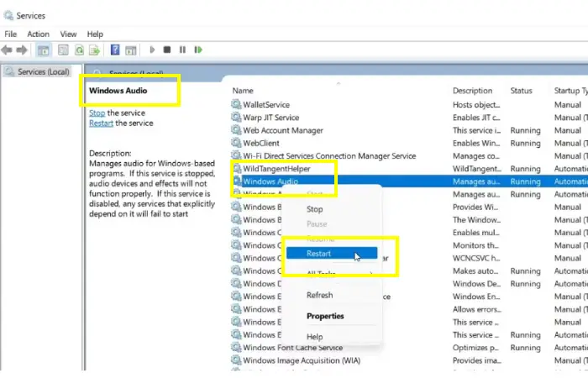Open the Help toolbar icon
Image resolution: width=588 pixels, height=378 pixels.
[115, 50]
